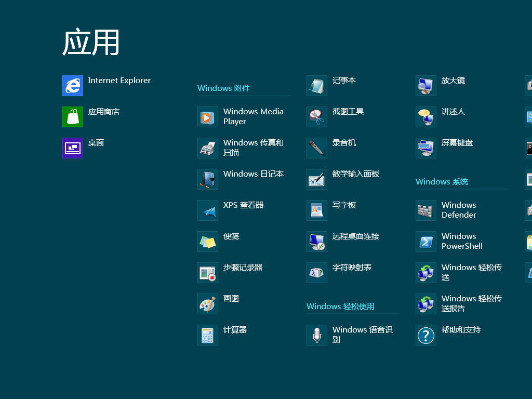
Task: Open Internet Explorer app icon
Action: (x=73, y=86)
